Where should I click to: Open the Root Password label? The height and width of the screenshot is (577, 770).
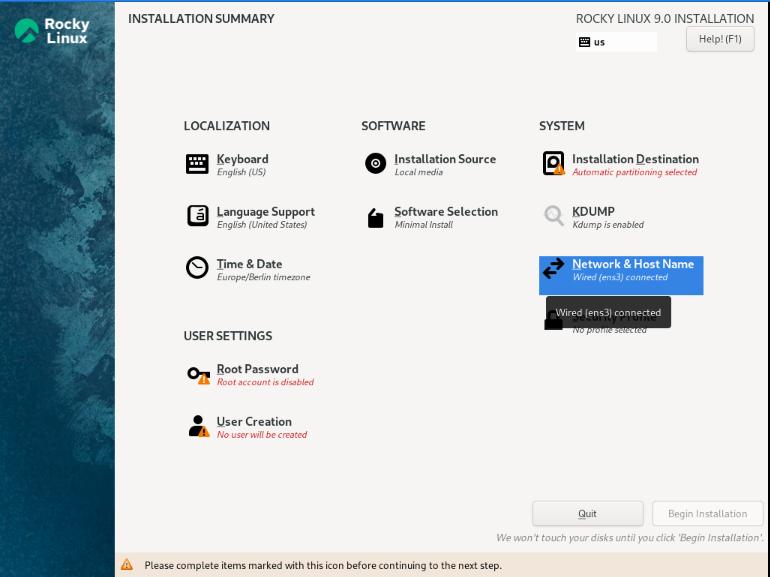[x=257, y=369]
